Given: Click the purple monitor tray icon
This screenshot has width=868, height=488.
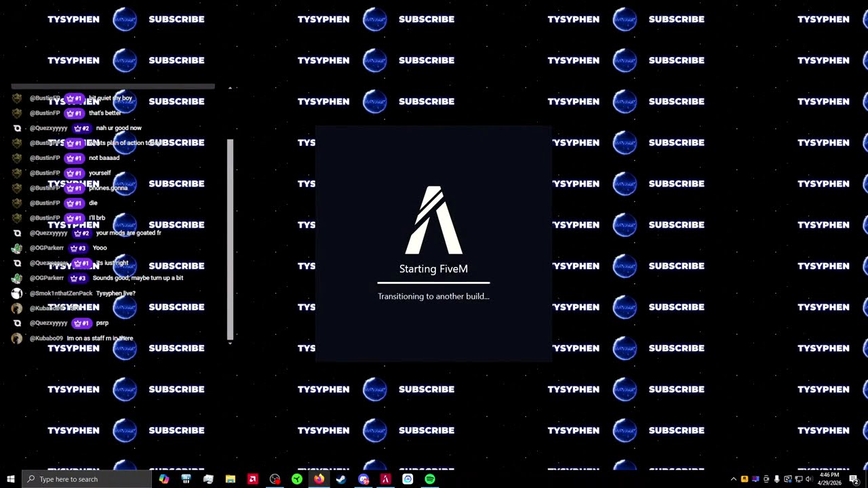Looking at the screenshot, I should tap(755, 479).
